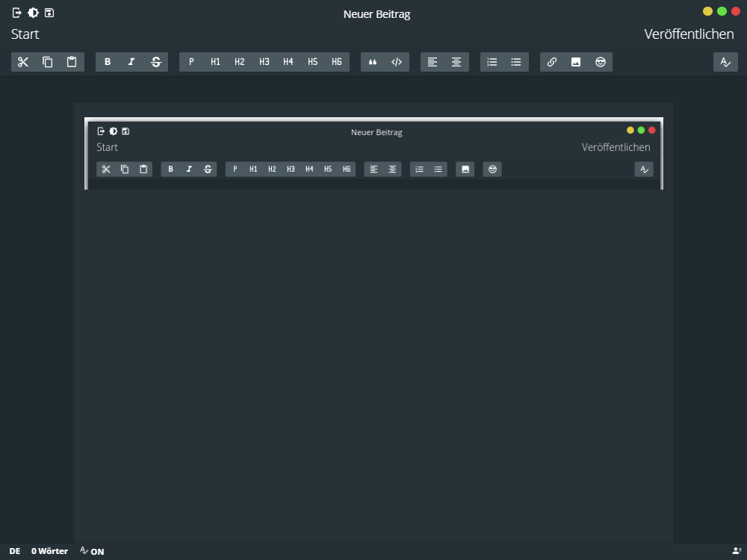The height and width of the screenshot is (560, 747).
Task: Save the post using the floppy disk icon
Action: 49,13
